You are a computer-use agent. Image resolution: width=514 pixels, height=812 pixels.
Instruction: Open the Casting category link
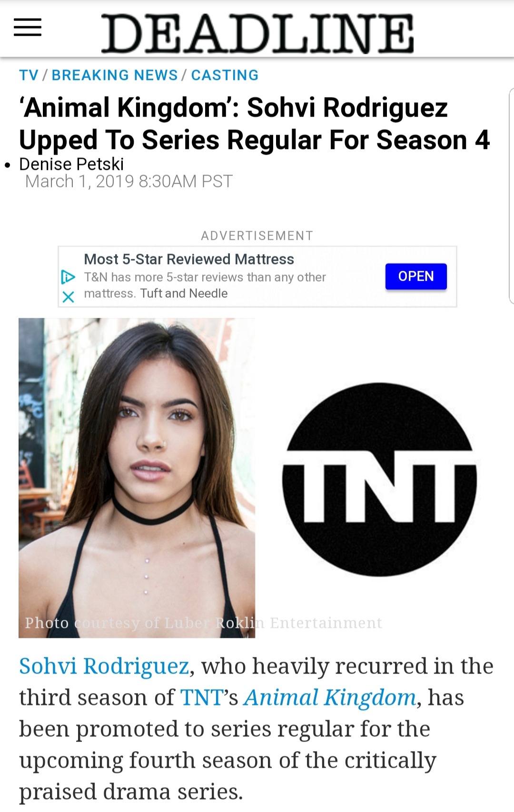coord(225,75)
